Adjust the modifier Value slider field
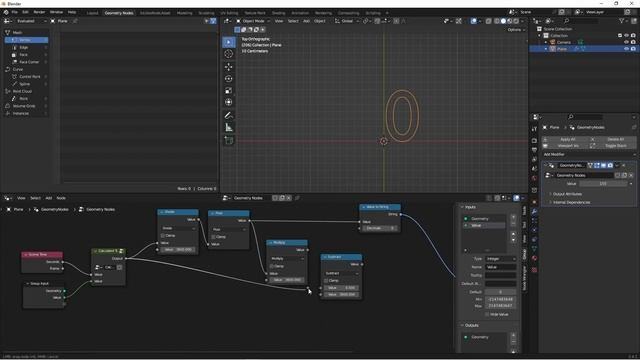The height and width of the screenshot is (360, 640). tap(603, 184)
